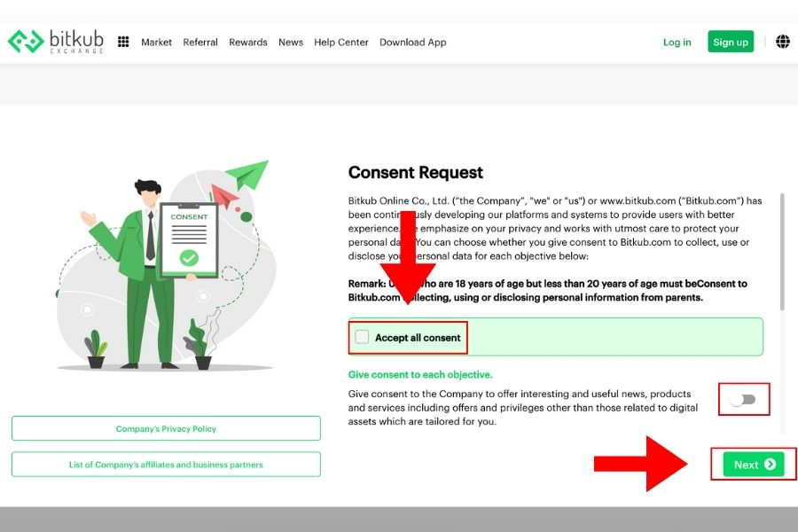Click the green Sign up button
The image size is (798, 532).
coord(731,42)
